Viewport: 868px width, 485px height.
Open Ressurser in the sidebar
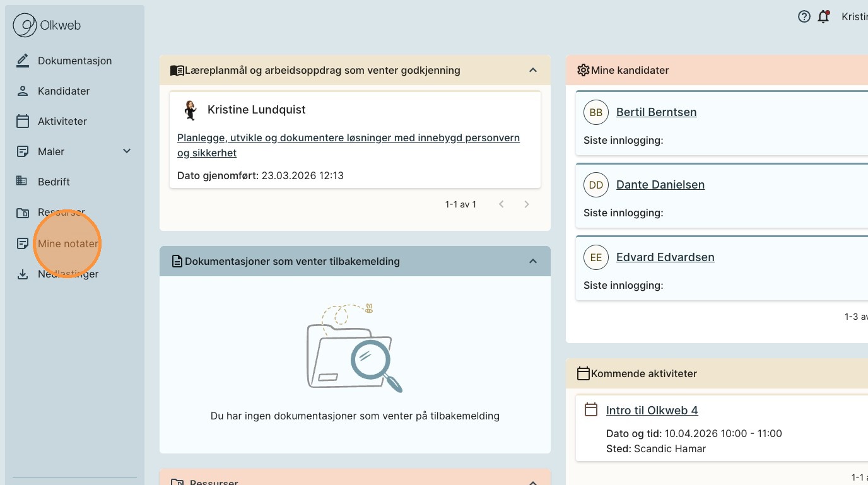click(x=61, y=213)
